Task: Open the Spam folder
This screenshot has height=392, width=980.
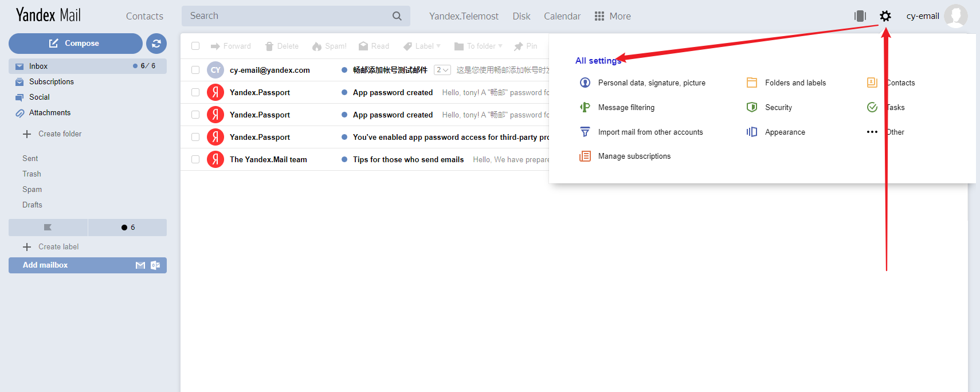Action: [32, 190]
